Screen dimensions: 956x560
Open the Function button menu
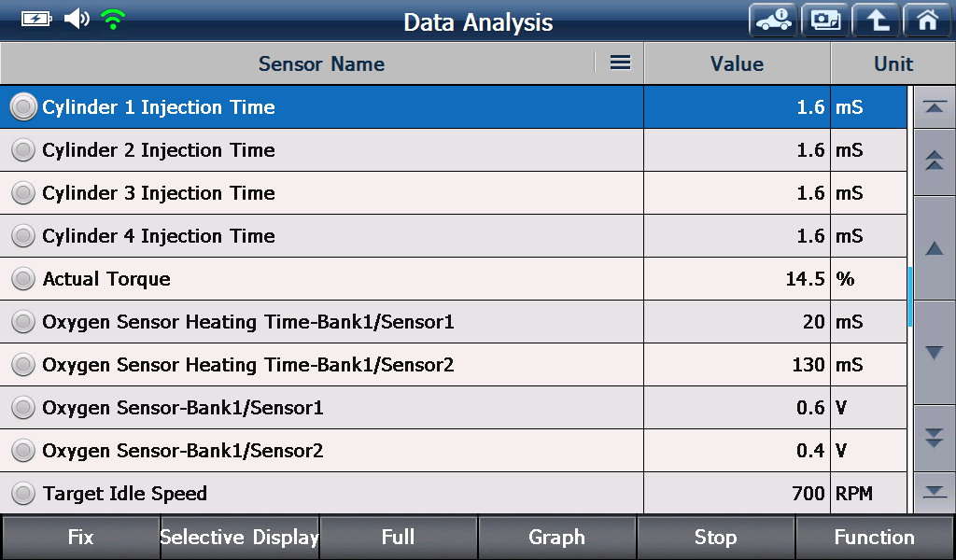pyautogui.click(x=874, y=537)
